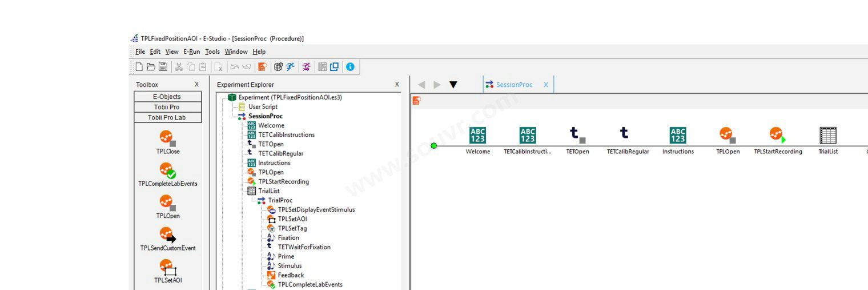
Task: Select User Script in the experiment tree
Action: pyautogui.click(x=263, y=106)
